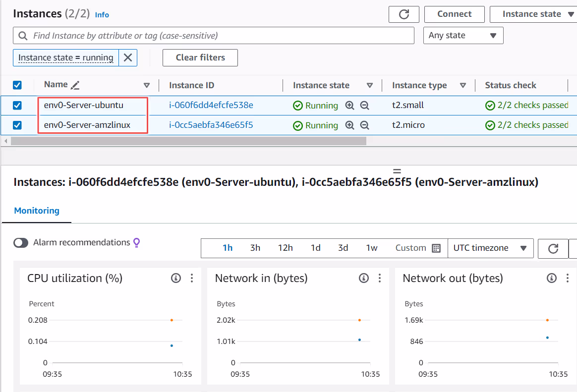The image size is (577, 392).
Task: Open Alarm recommendations lightbulb tip
Action: click(x=136, y=243)
